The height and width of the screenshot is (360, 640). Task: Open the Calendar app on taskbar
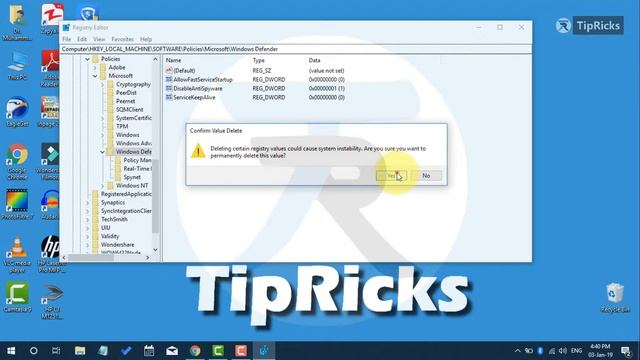click(x=149, y=351)
